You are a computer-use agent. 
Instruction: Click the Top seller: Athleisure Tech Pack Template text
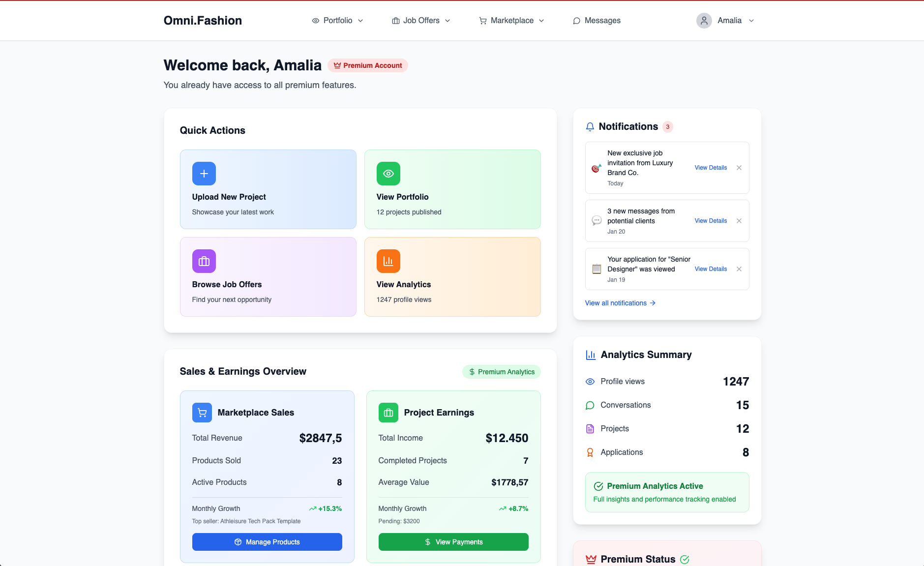coord(246,521)
